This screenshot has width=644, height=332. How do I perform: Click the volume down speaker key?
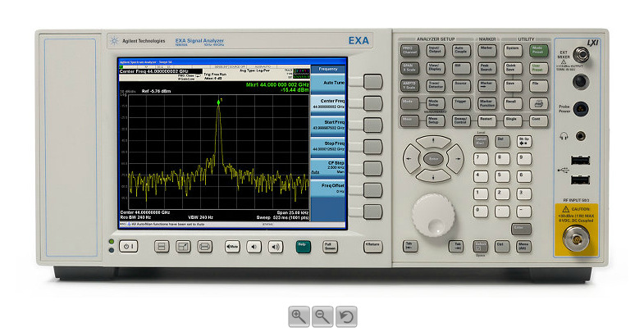pos(253,247)
